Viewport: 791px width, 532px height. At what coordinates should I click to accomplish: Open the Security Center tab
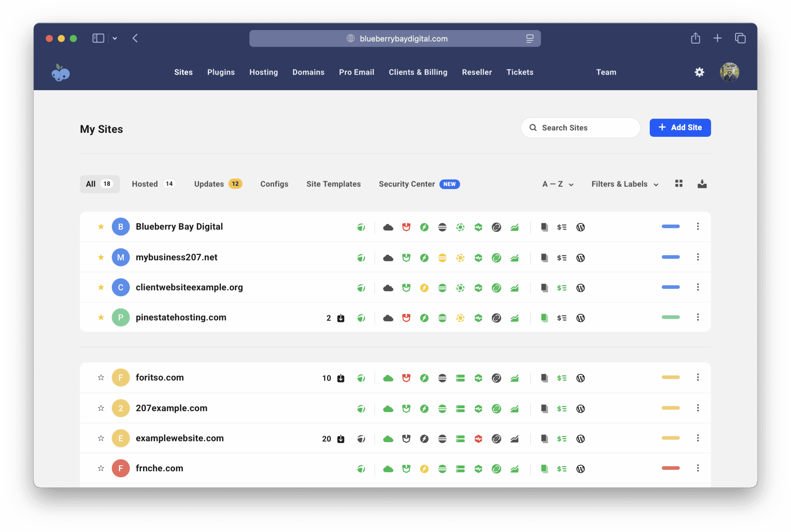[x=419, y=184]
